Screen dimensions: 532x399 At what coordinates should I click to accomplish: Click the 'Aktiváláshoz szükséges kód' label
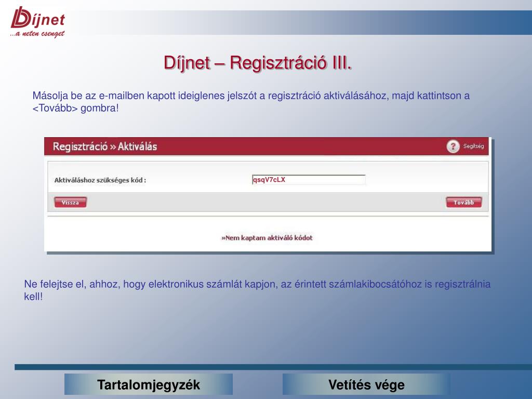click(100, 180)
